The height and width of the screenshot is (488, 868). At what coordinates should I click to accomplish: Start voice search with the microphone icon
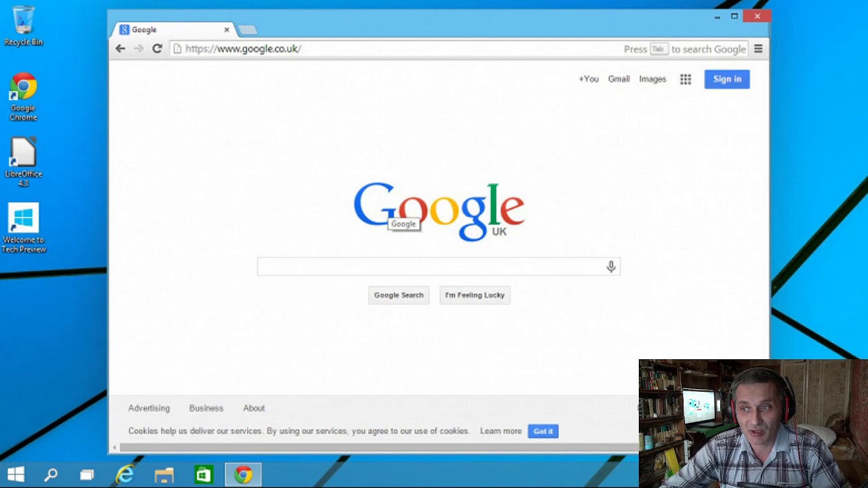pyautogui.click(x=611, y=267)
